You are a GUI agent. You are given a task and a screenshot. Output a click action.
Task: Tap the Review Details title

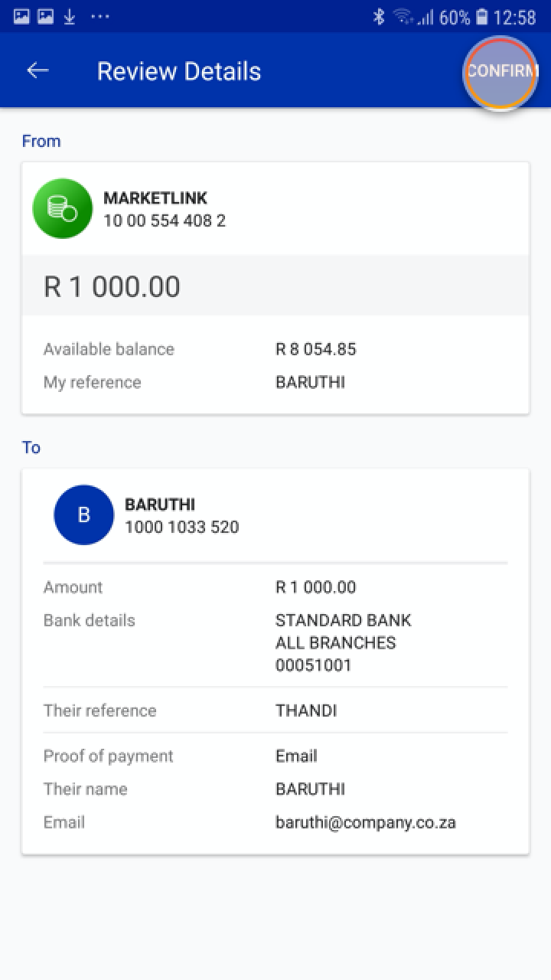coord(179,71)
